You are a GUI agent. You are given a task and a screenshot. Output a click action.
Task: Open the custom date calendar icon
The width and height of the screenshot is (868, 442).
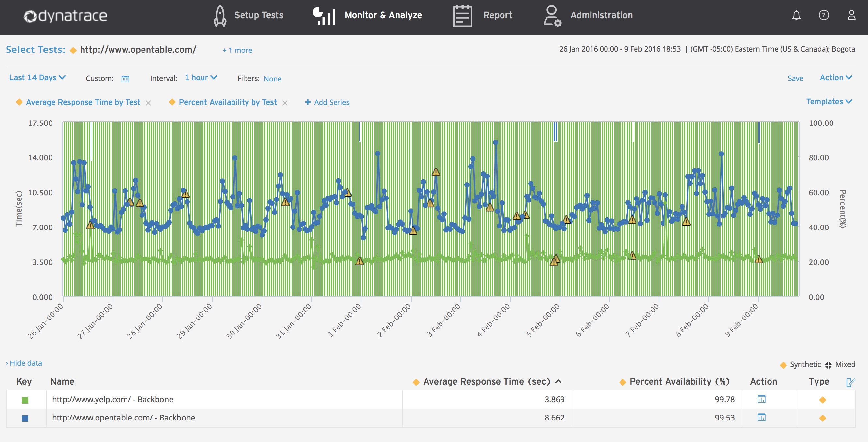point(125,79)
